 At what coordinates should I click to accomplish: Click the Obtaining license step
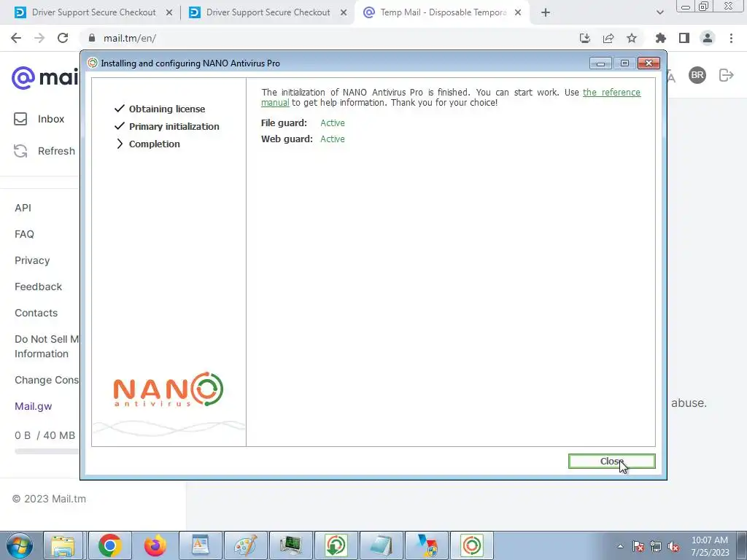(x=167, y=109)
